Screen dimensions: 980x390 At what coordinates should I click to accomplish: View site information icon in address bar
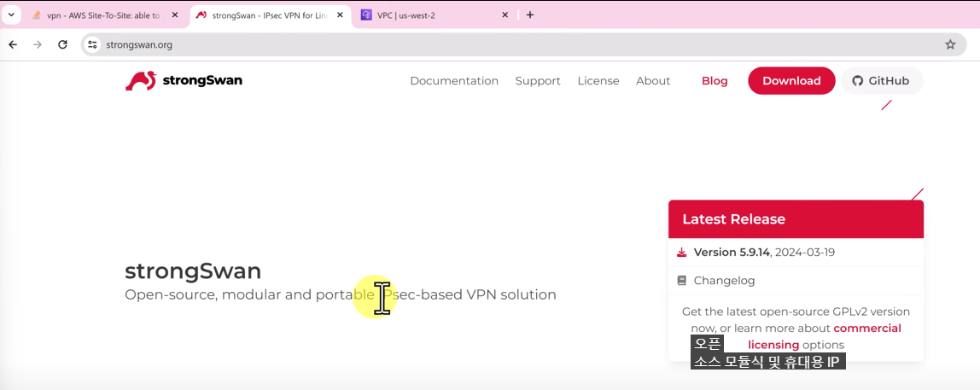tap(92, 44)
